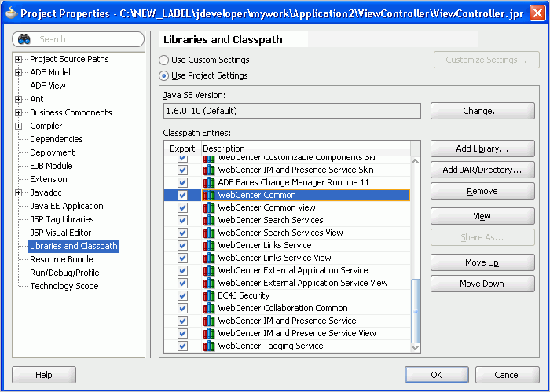This screenshot has width=550, height=392.
Task: Click the Add JAR/Directory... button
Action: [x=482, y=170]
